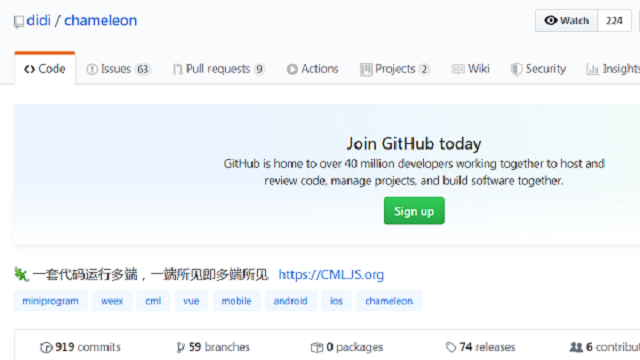This screenshot has width=640, height=360.
Task: Click the green Sign up button
Action: (x=414, y=211)
